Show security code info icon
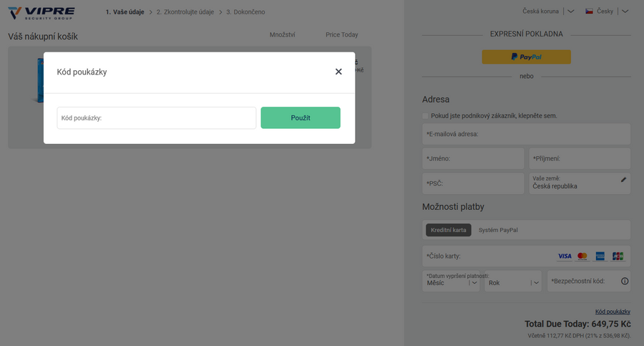The image size is (644, 346). point(624,282)
